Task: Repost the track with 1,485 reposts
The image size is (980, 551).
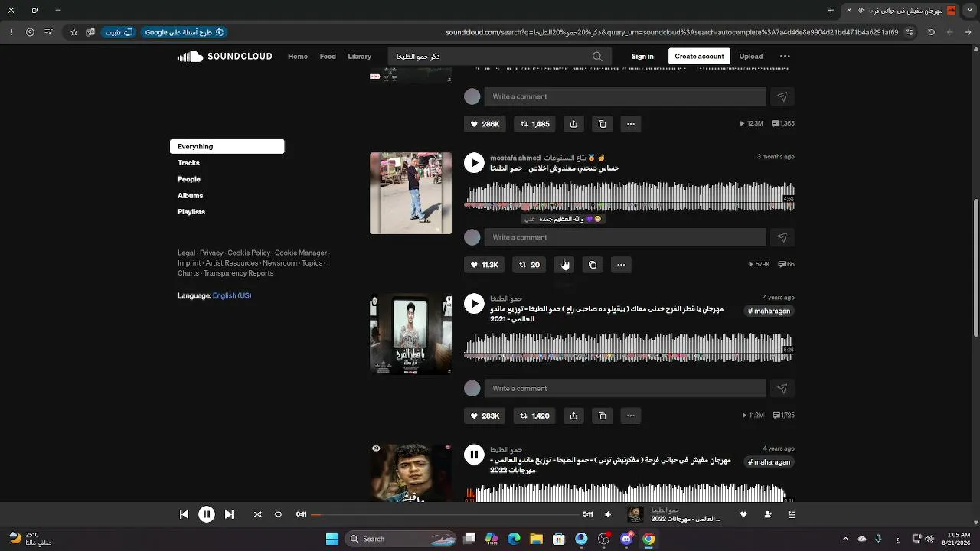Action: tap(535, 124)
